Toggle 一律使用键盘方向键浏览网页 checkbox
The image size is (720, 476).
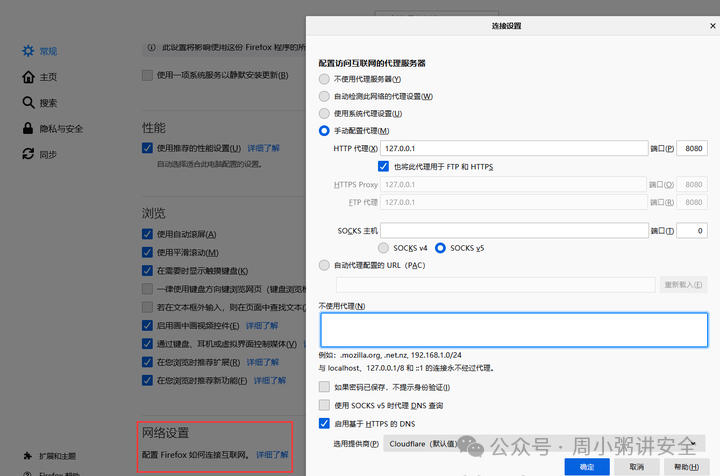pyautogui.click(x=147, y=289)
